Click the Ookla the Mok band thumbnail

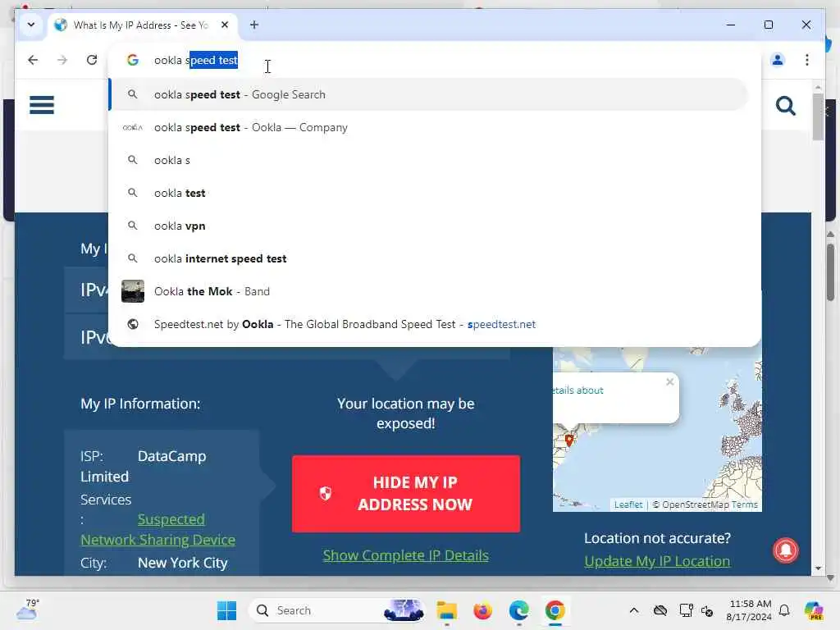[x=132, y=291]
